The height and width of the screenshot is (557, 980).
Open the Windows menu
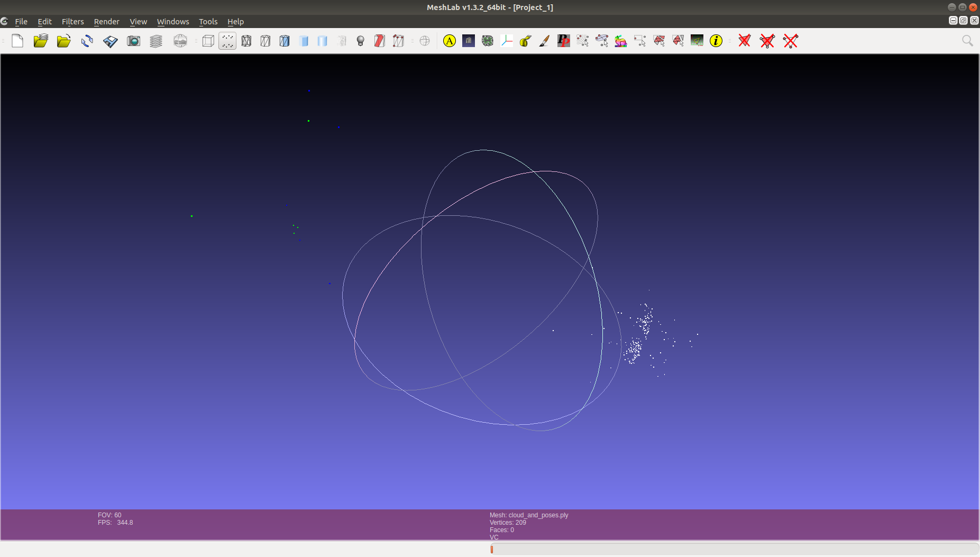pyautogui.click(x=173, y=22)
